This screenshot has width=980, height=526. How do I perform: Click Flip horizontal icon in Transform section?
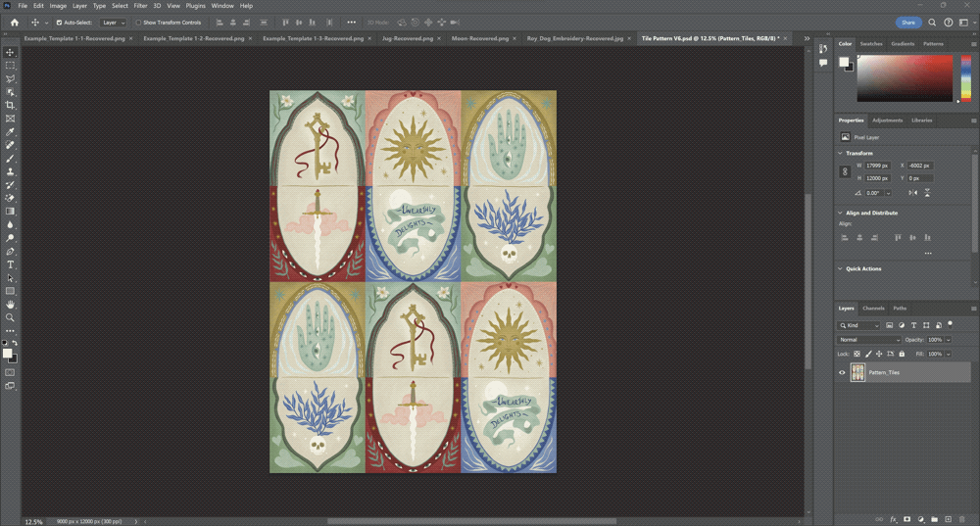pos(913,193)
